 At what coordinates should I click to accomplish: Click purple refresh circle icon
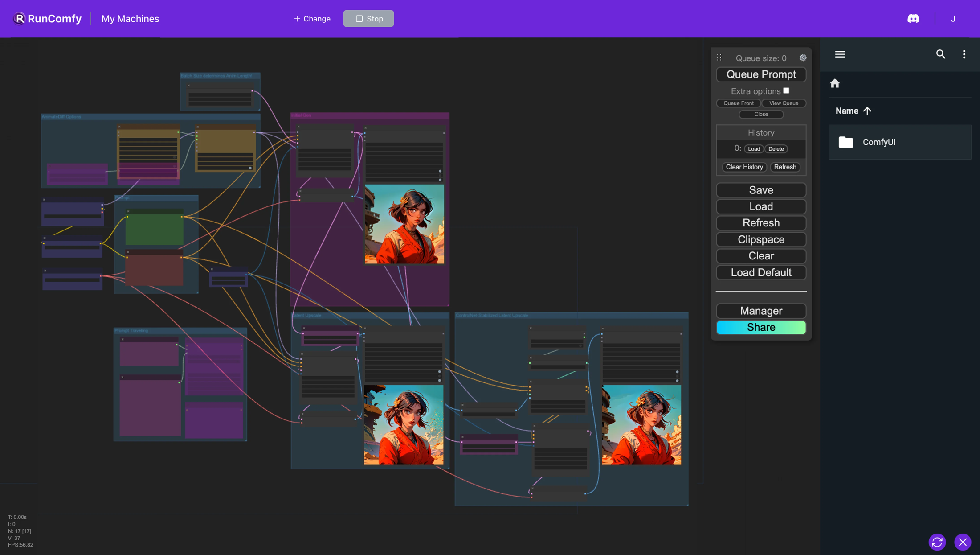click(x=937, y=542)
